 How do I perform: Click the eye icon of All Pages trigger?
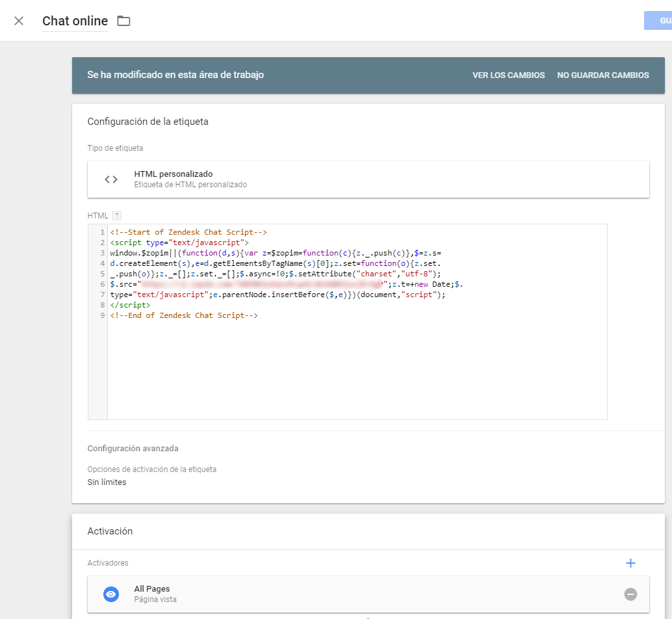(111, 594)
